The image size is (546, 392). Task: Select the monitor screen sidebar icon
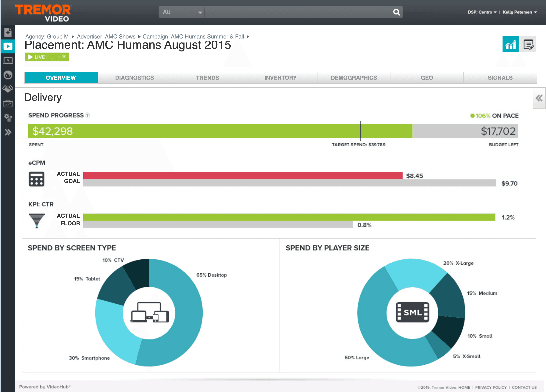8,60
